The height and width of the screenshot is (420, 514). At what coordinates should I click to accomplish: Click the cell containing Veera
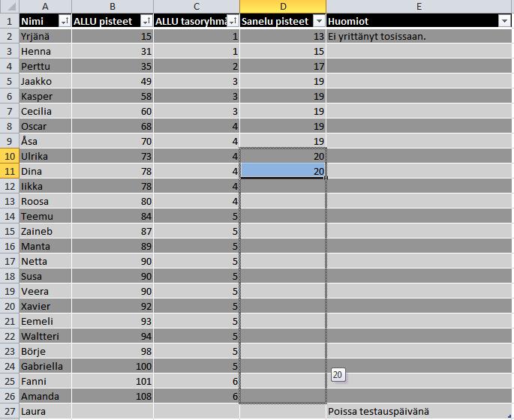(x=45, y=291)
